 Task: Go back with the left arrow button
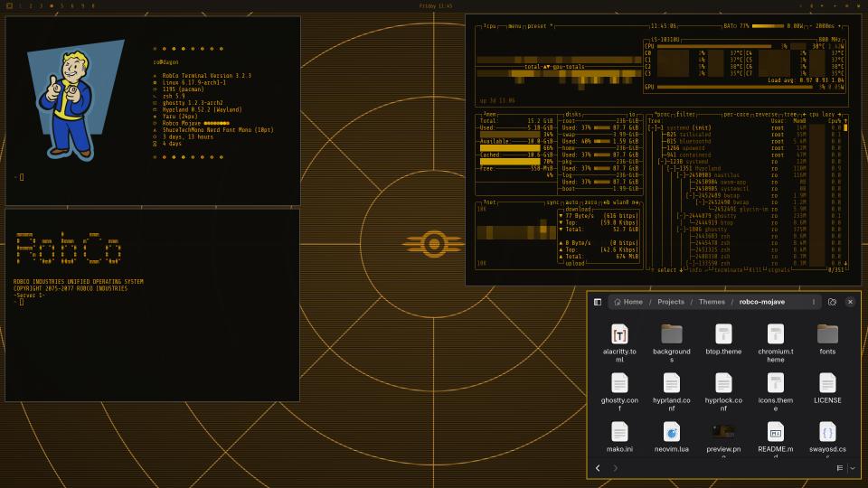pos(598,468)
